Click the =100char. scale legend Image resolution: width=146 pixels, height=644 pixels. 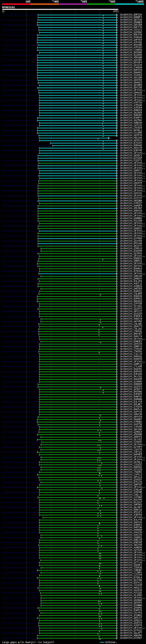(x=108, y=642)
